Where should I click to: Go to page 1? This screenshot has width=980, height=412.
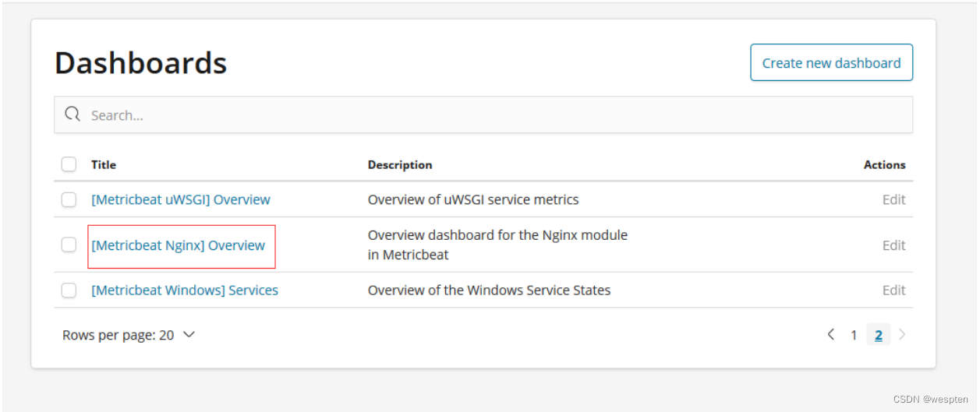(854, 335)
